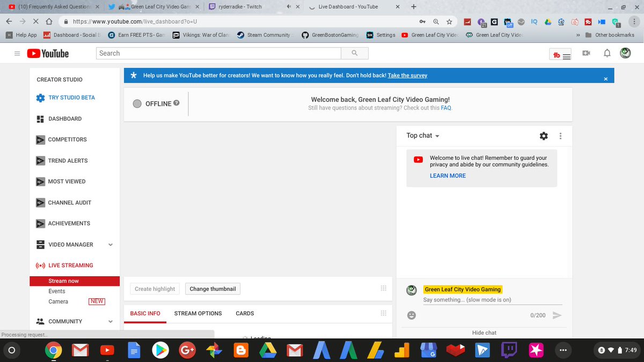
Task: Open the FAQ link
Action: coord(446,108)
